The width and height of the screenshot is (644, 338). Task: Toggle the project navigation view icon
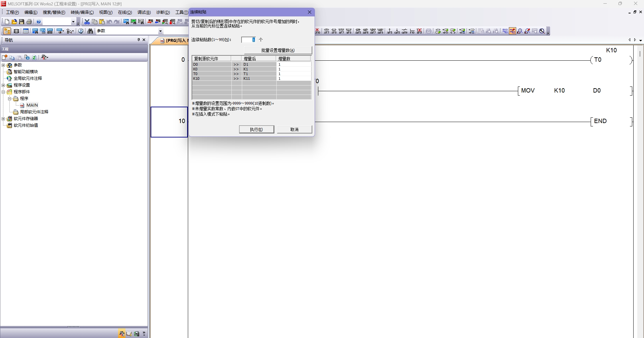click(x=7, y=31)
